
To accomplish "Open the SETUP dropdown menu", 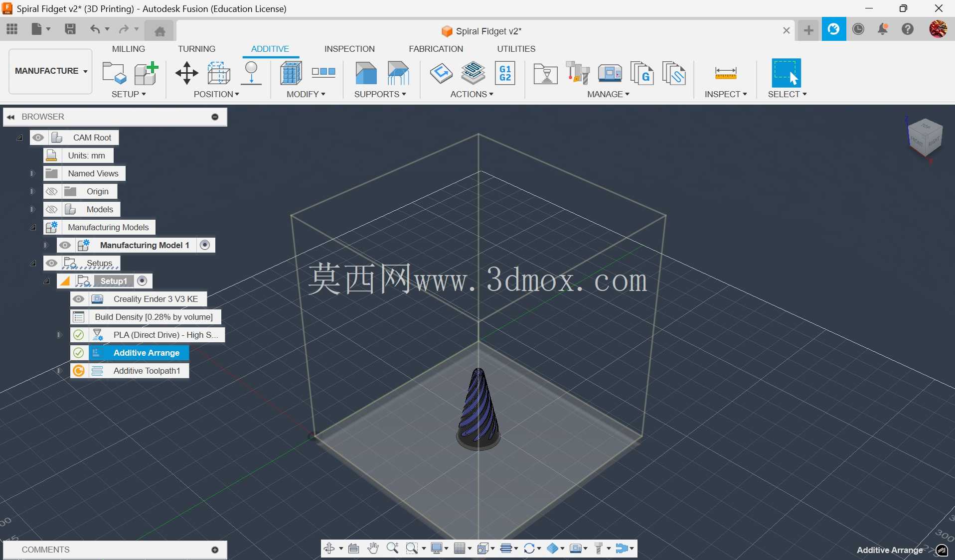I will (129, 94).
